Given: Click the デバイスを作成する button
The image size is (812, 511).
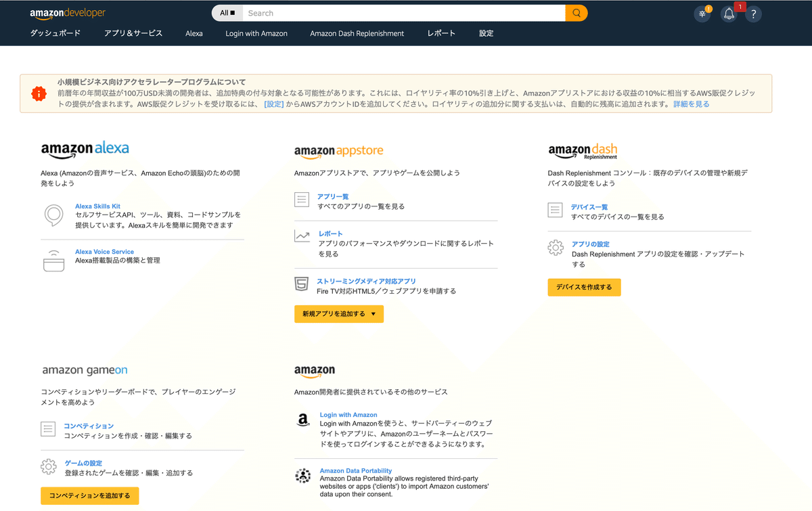Looking at the screenshot, I should tap(584, 287).
